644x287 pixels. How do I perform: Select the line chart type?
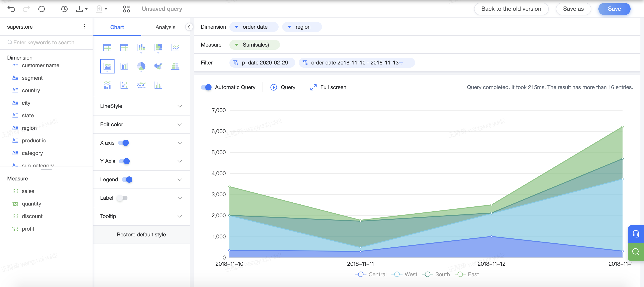pyautogui.click(x=175, y=47)
